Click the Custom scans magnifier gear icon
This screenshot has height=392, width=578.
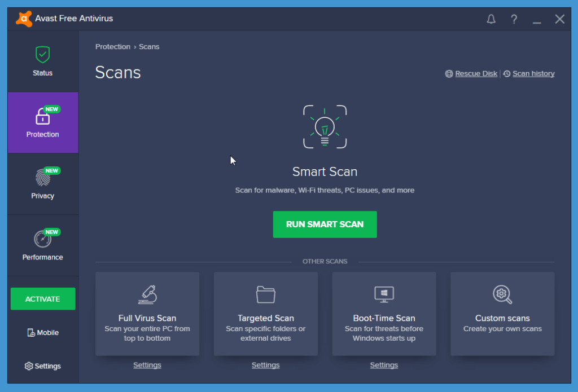(x=502, y=294)
